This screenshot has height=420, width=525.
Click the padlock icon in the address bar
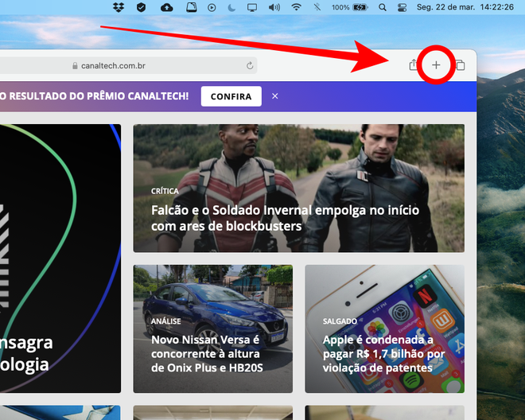coord(75,66)
